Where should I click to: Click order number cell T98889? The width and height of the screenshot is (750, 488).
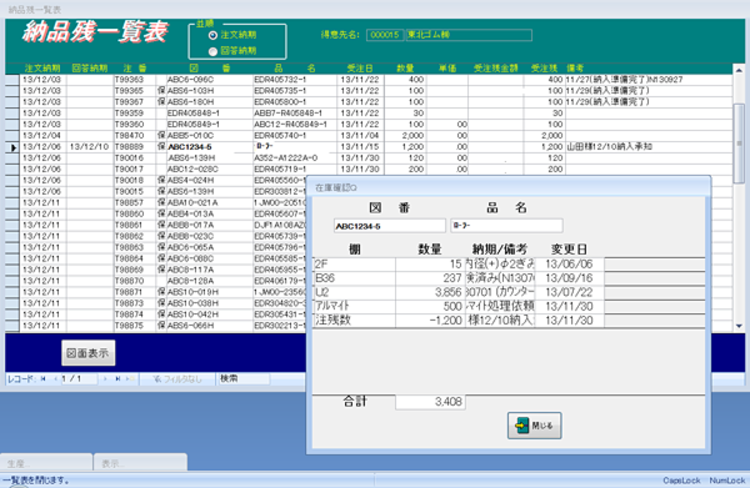(x=135, y=147)
